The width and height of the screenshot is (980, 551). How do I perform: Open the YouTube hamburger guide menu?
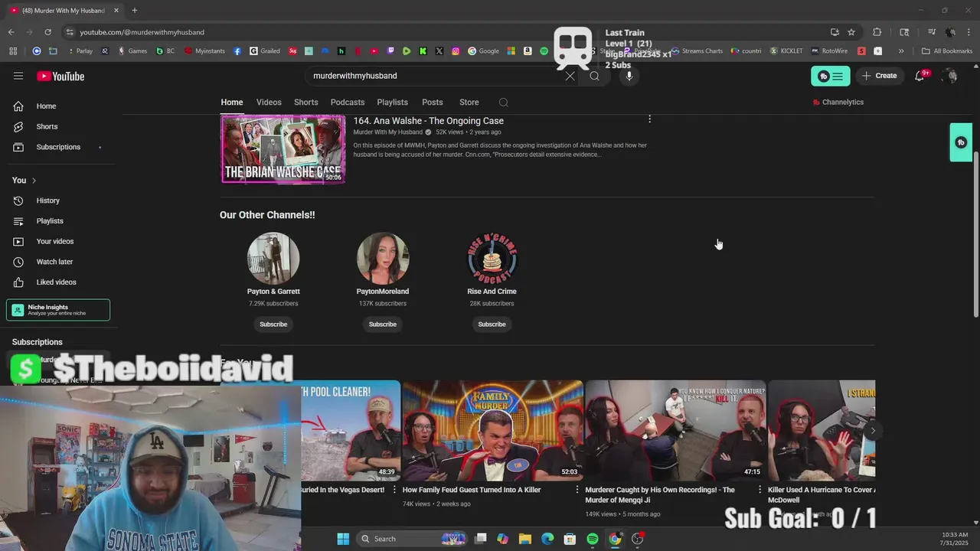[18, 76]
